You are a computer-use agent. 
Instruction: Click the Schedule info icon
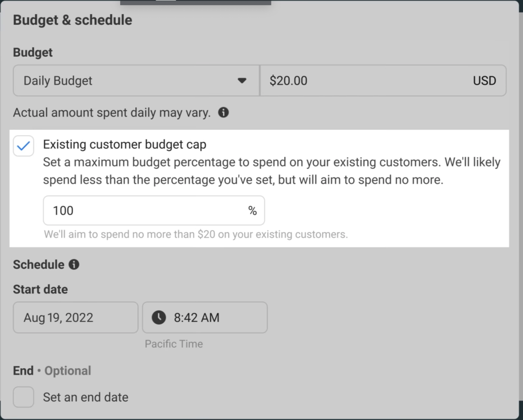pos(74,264)
